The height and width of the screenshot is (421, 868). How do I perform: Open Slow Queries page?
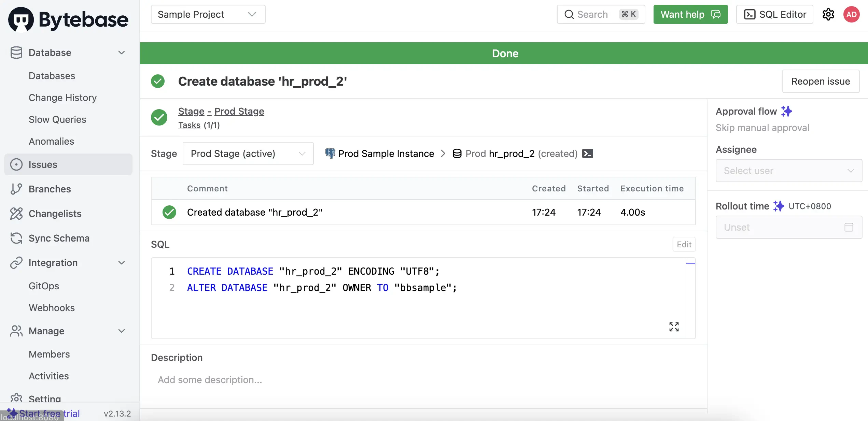point(57,119)
